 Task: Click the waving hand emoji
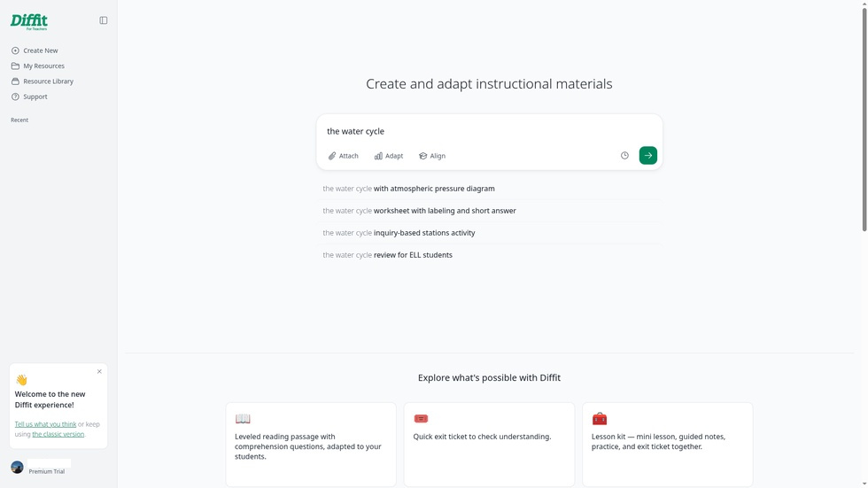(21, 380)
